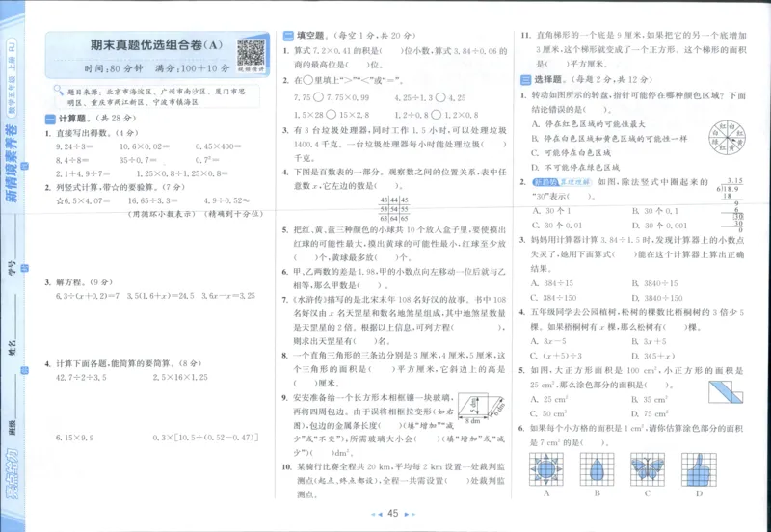Viewport: 771px width, 532px height.
Task: Click the section icon before 填空题
Action: coord(288,36)
